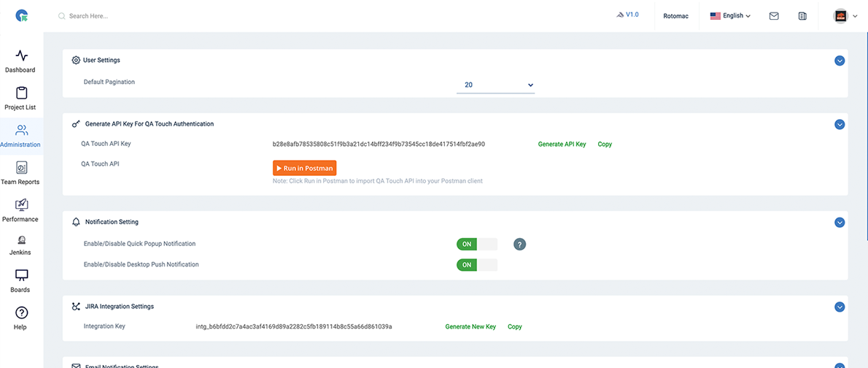Click the User Settings gear icon

pos(77,60)
